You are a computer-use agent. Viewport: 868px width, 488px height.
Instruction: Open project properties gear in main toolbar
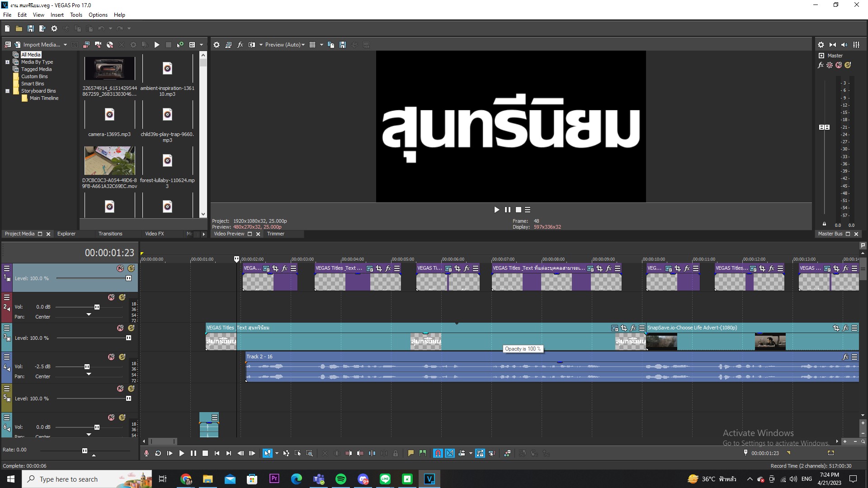pyautogui.click(x=54, y=28)
